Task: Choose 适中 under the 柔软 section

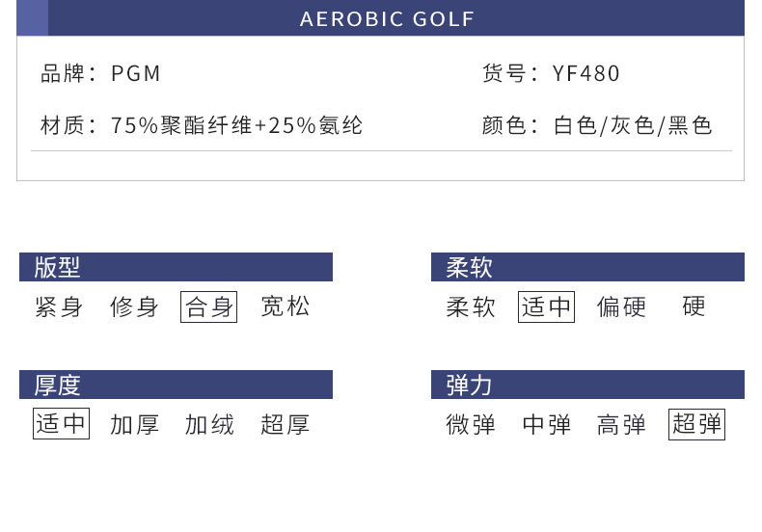Action: pyautogui.click(x=546, y=307)
